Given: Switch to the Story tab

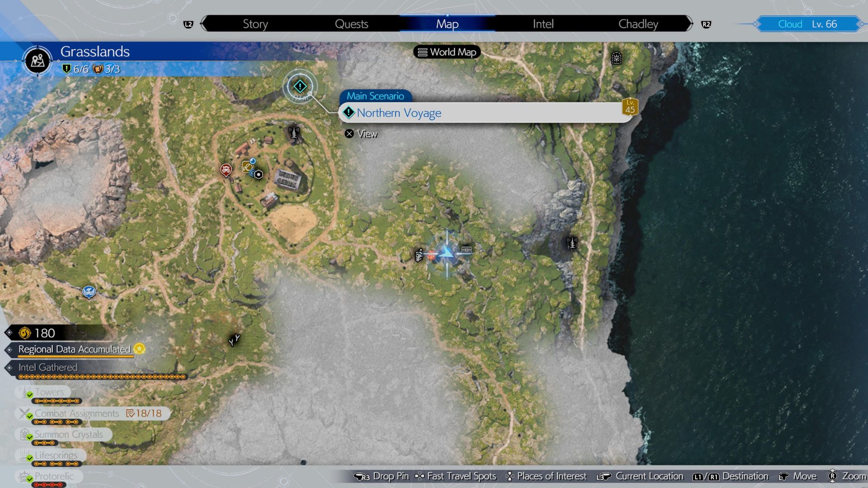Looking at the screenshot, I should point(255,24).
